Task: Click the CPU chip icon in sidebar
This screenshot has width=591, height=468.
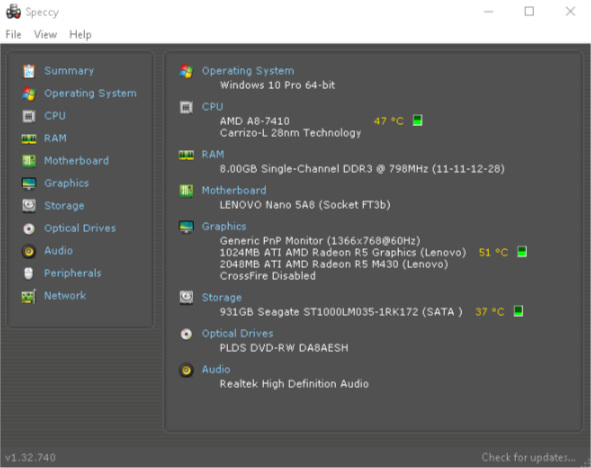Action: (29, 116)
